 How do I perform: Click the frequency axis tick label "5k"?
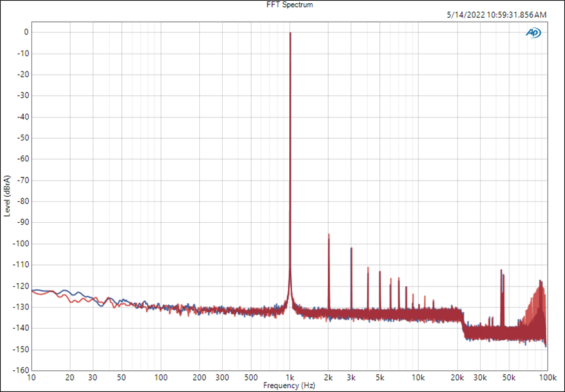pos(380,377)
